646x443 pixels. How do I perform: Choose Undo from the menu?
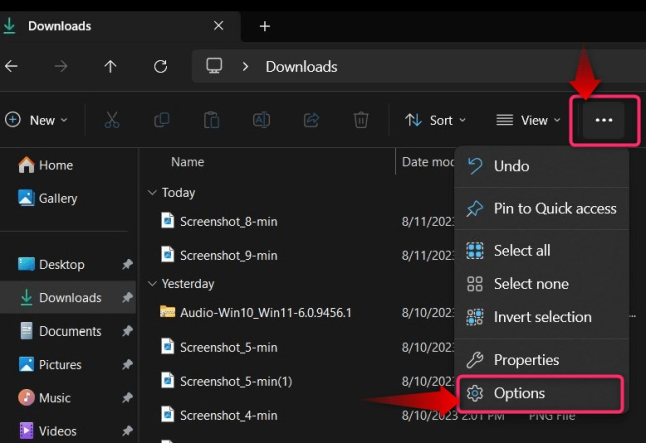[541, 166]
